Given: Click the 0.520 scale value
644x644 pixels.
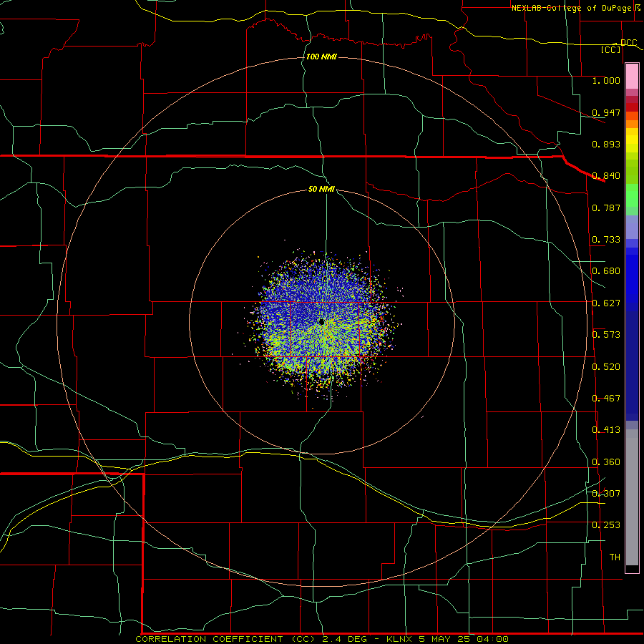Looking at the screenshot, I should pyautogui.click(x=606, y=367).
